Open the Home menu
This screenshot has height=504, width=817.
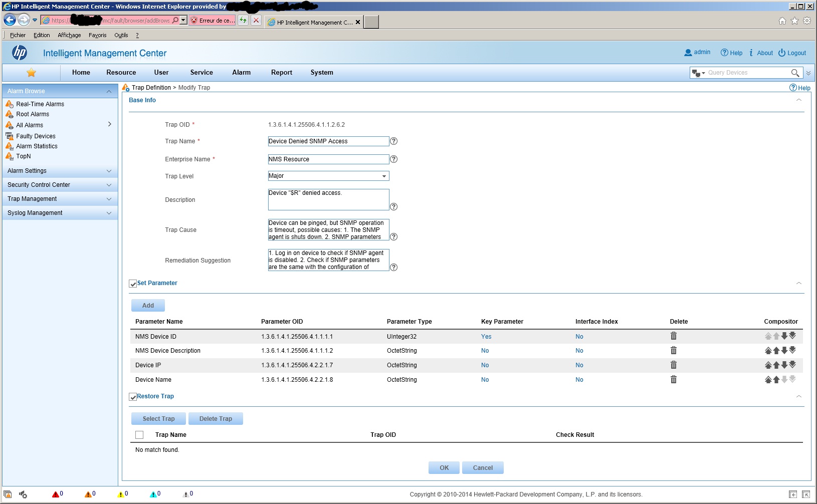(81, 73)
